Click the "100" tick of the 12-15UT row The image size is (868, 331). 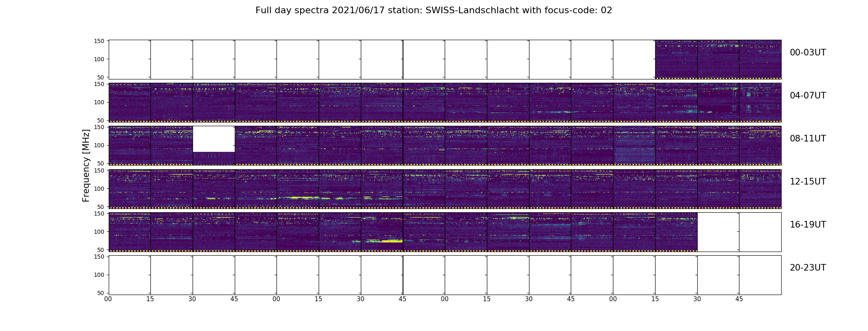[x=100, y=188]
